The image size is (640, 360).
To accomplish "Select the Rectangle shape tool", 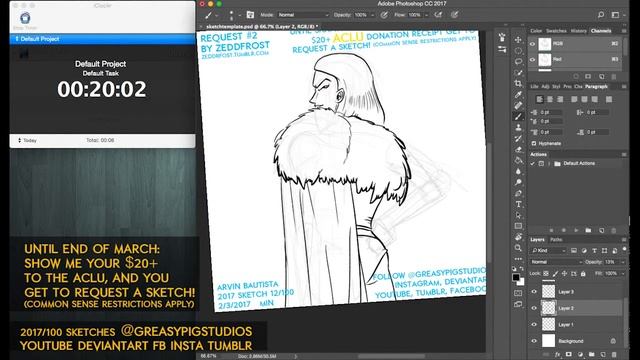I will click(518, 226).
